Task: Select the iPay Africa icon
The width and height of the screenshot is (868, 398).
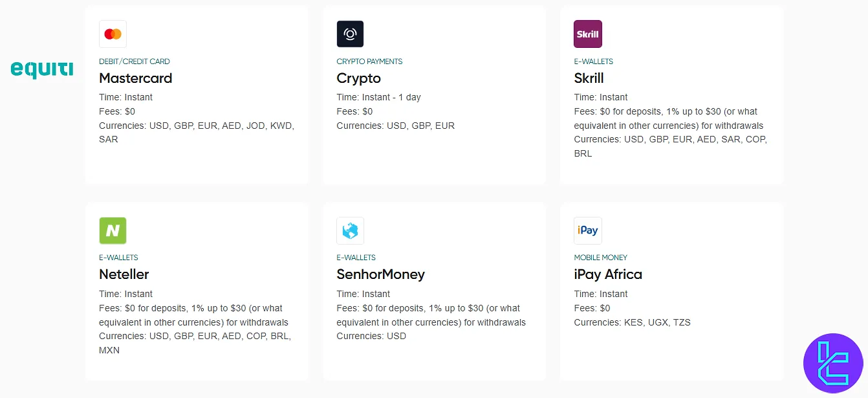Action: (x=587, y=230)
